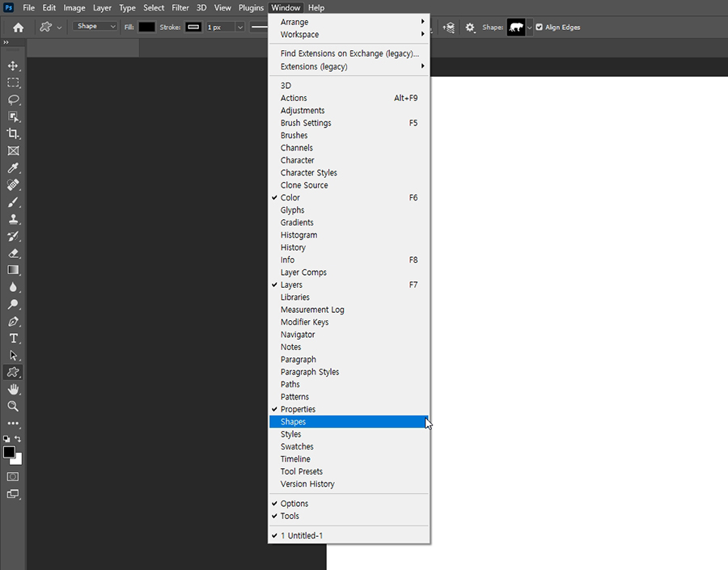Screen dimensions: 728x570
Task: Select the Eyedropper tool
Action: coord(13,168)
